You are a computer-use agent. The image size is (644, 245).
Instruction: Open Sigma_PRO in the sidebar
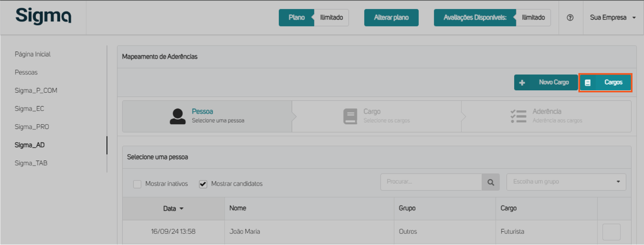click(32, 127)
